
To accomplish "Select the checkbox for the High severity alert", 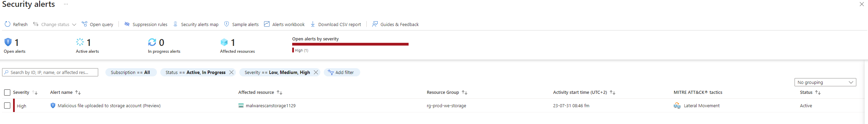I will [7, 106].
